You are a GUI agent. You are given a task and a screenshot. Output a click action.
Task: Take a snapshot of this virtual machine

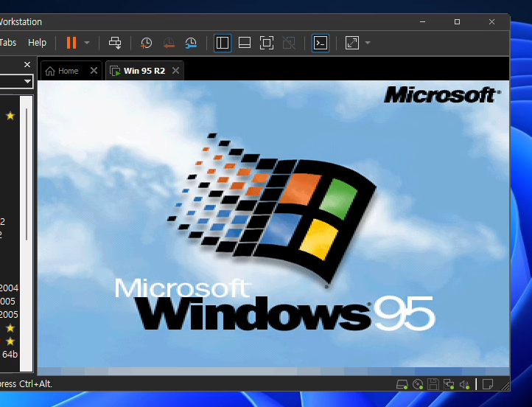pyautogui.click(x=146, y=43)
